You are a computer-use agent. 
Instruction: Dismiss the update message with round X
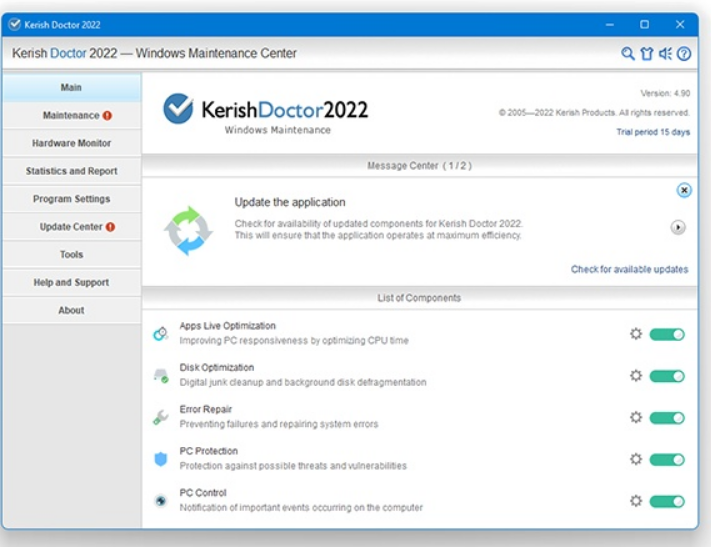point(684,190)
